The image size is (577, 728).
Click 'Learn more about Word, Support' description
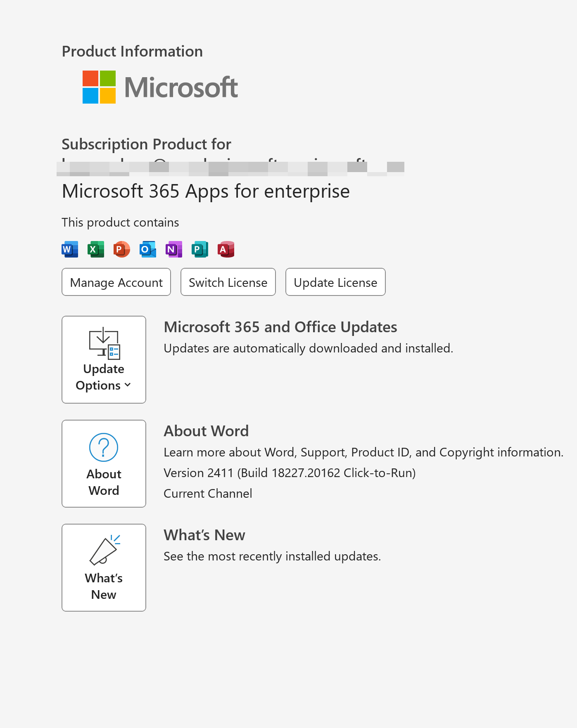363,452
